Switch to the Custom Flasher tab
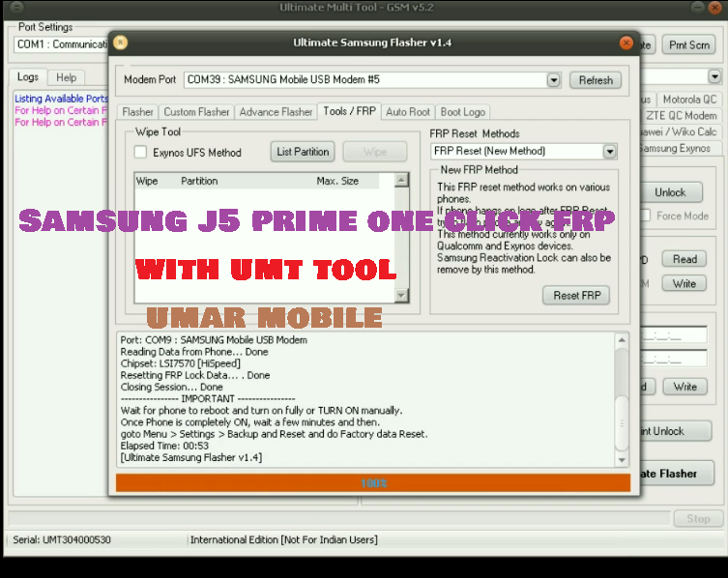Screen dimensions: 728x578 coord(196,112)
